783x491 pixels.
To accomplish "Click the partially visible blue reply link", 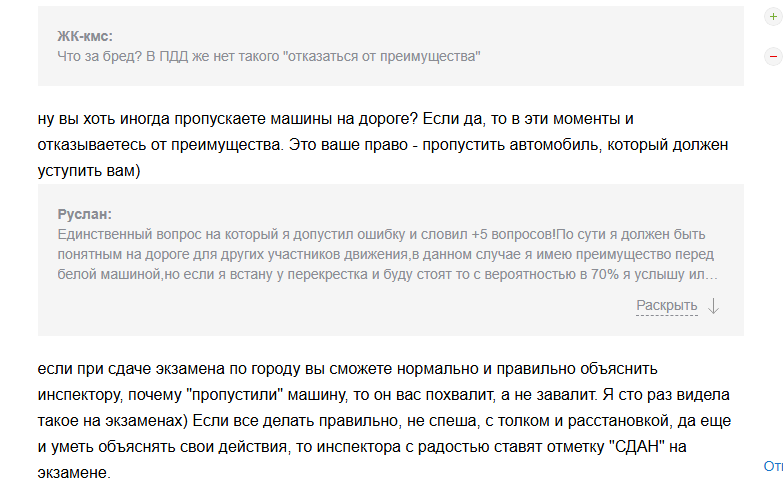I will [774, 466].
